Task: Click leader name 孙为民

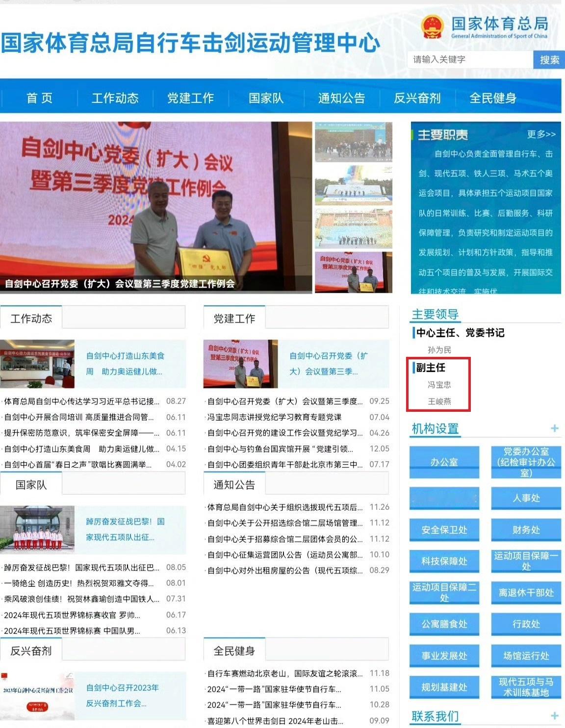Action: pos(439,350)
